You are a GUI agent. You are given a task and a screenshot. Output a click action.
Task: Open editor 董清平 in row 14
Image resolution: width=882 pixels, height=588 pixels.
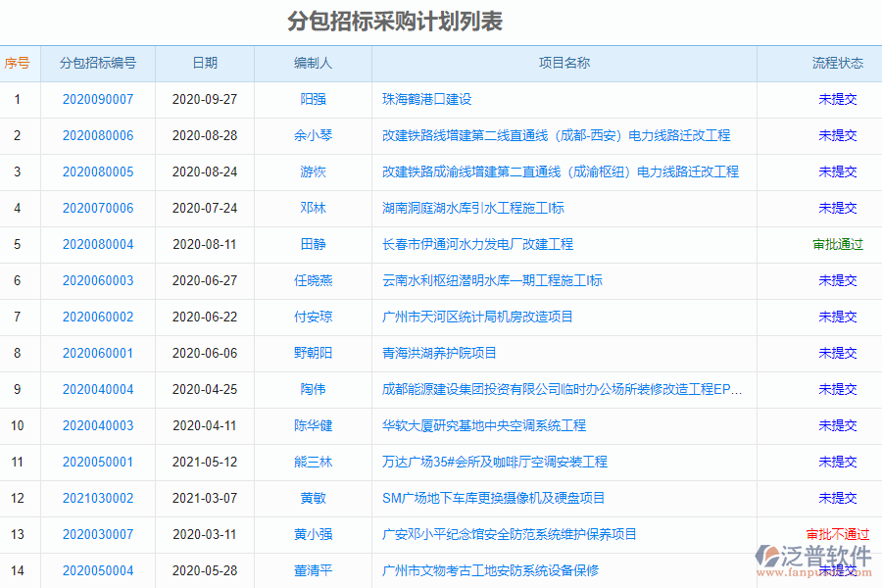click(311, 570)
